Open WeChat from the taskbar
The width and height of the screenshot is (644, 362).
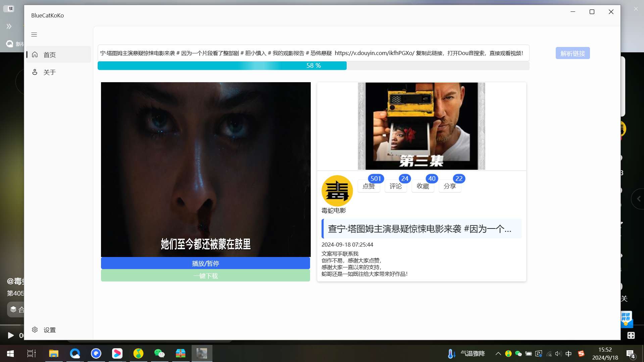[x=159, y=354]
